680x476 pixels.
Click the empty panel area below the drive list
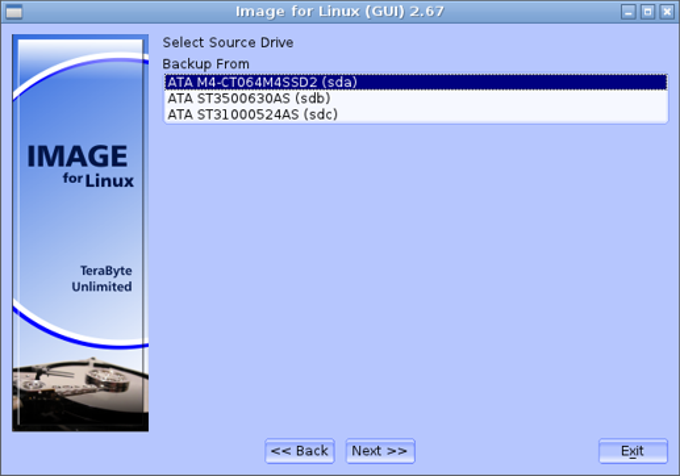pyautogui.click(x=415, y=280)
